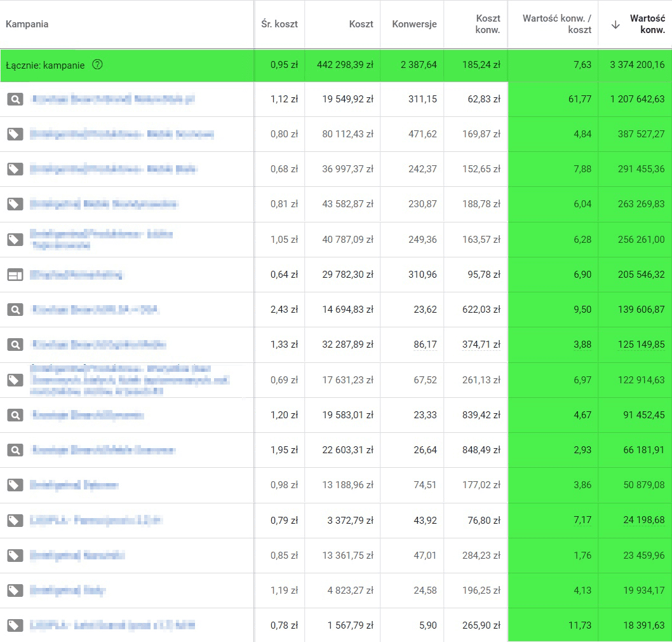Click total conversions value 2 387,64
This screenshot has height=642, width=672.
point(419,65)
